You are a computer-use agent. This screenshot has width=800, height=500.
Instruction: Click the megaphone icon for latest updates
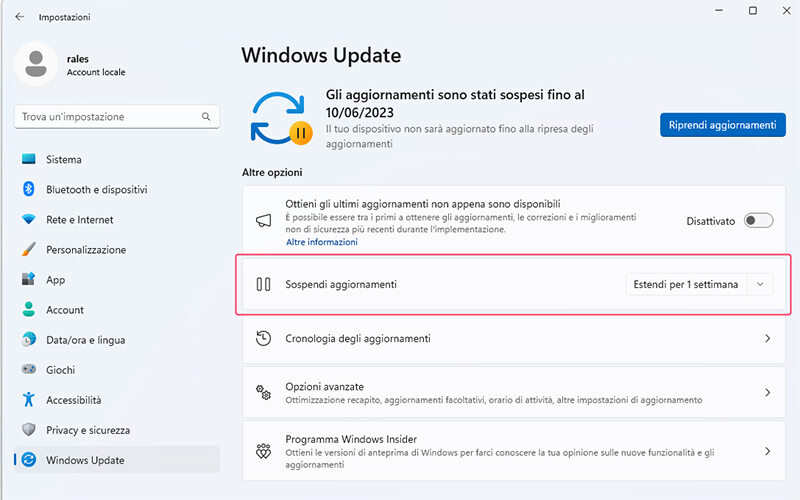coord(263,221)
